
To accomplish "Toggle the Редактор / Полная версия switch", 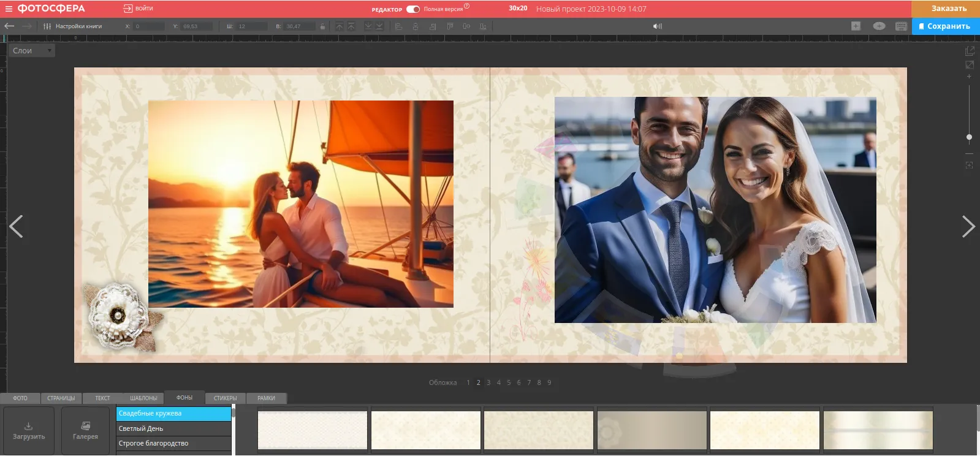I will point(413,9).
